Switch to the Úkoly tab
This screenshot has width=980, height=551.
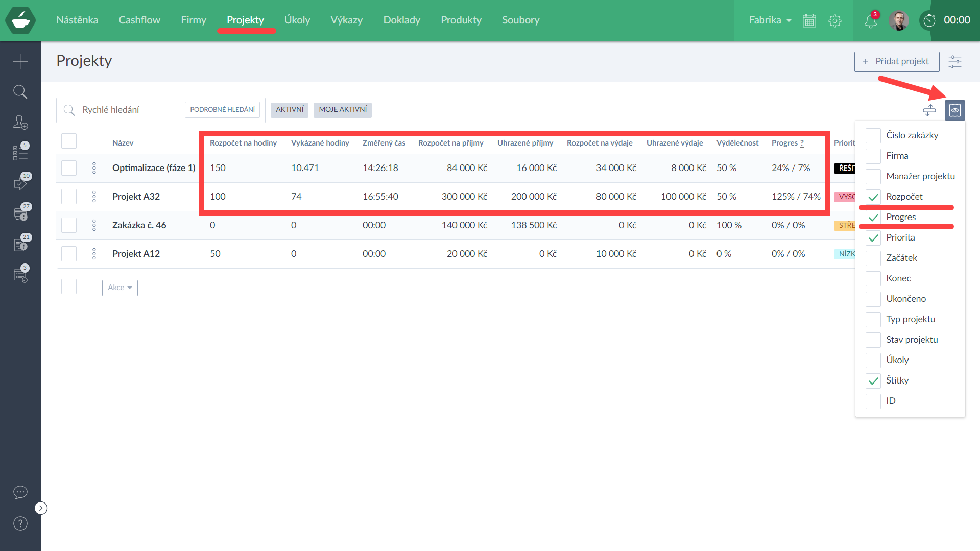point(297,20)
